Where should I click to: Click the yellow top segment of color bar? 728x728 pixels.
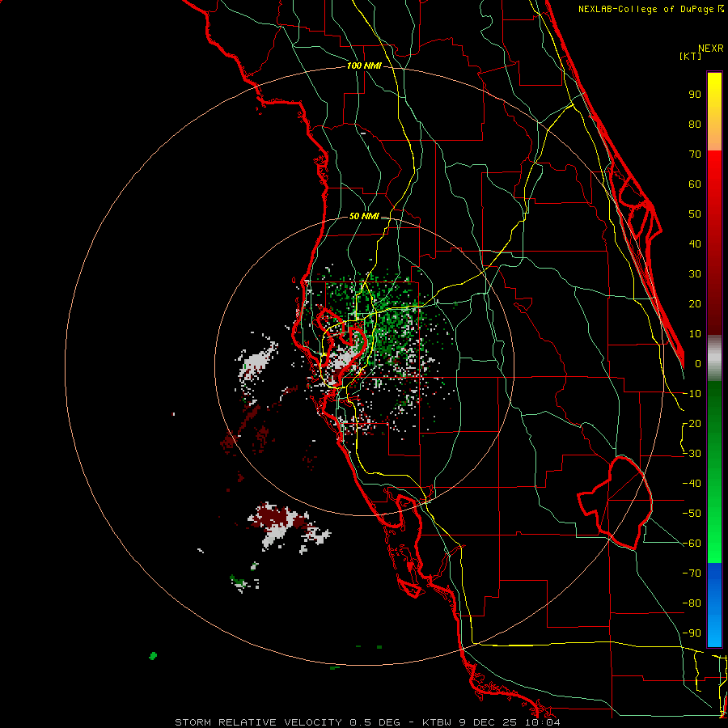pyautogui.click(x=714, y=112)
